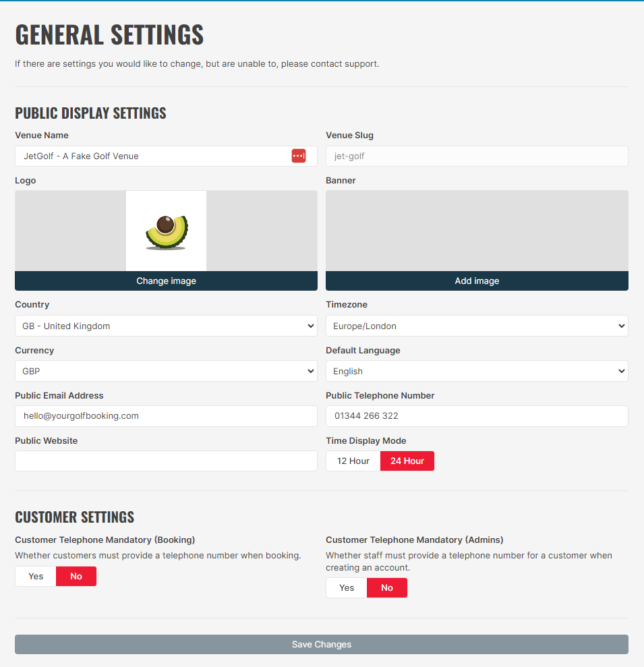Click the Save Changes button
The width and height of the screenshot is (644, 667).
(x=322, y=644)
